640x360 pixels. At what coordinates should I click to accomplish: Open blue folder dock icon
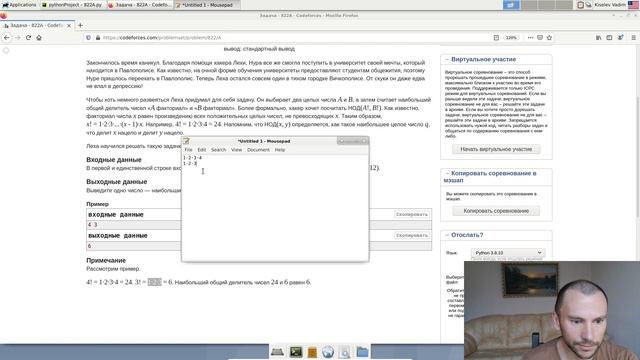pyautogui.click(x=362, y=352)
